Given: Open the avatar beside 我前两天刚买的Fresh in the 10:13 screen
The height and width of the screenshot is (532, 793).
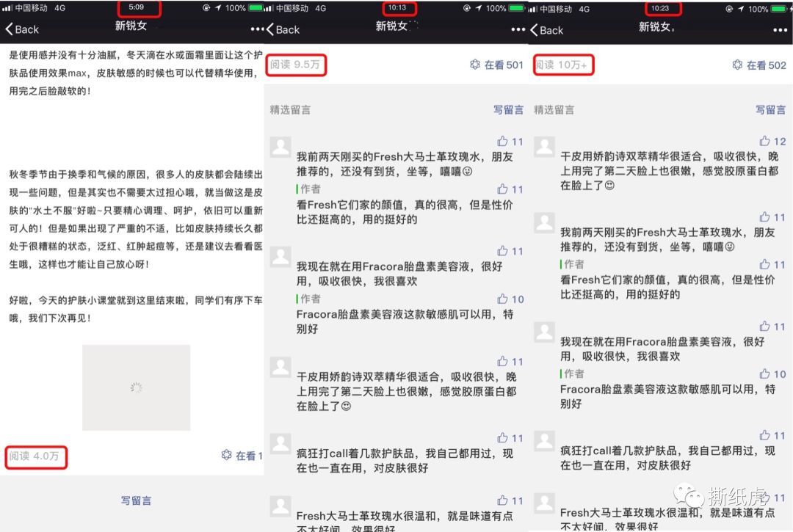Looking at the screenshot, I should [280, 147].
